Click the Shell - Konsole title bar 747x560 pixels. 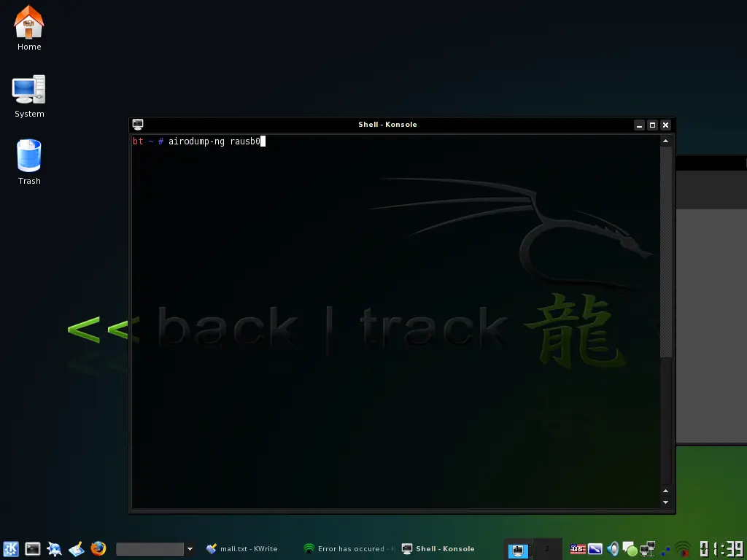(387, 124)
